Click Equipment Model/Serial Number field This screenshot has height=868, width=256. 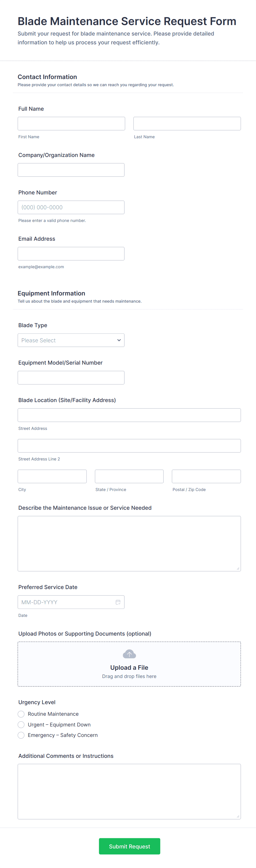point(71,377)
